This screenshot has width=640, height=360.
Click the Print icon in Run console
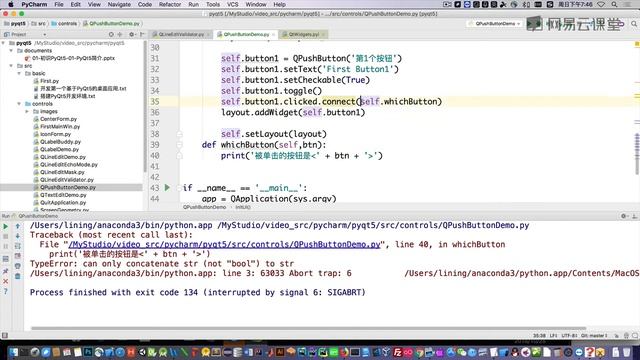18,266
